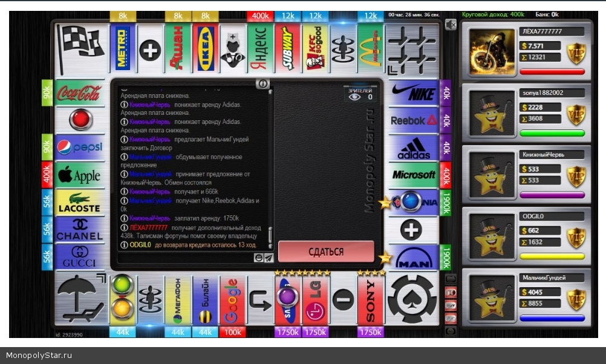Select the Lacoste board cell

point(79,203)
